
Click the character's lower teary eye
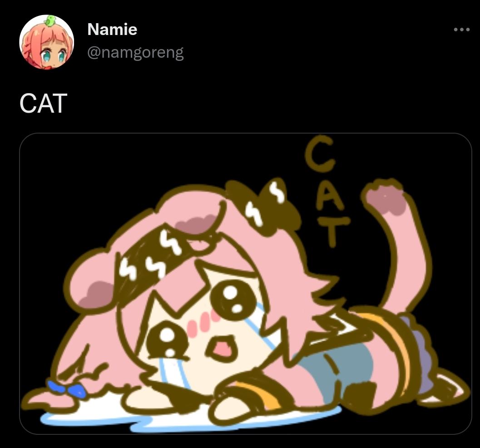click(166, 340)
